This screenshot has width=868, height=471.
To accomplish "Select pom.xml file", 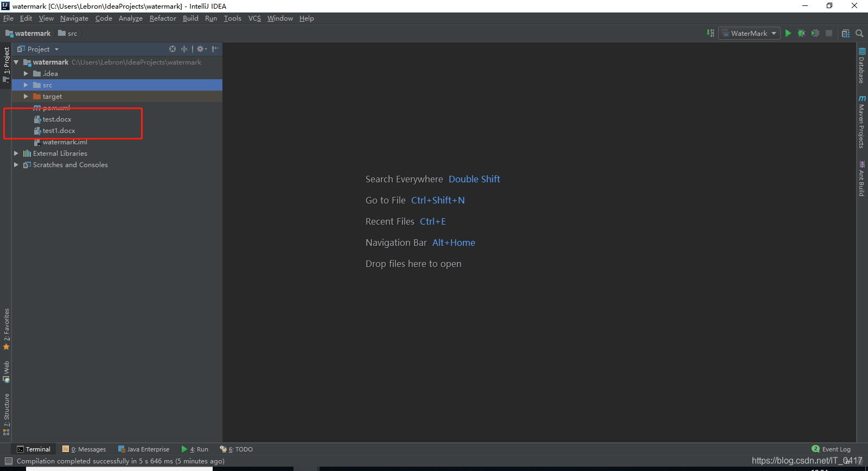I will pos(56,108).
